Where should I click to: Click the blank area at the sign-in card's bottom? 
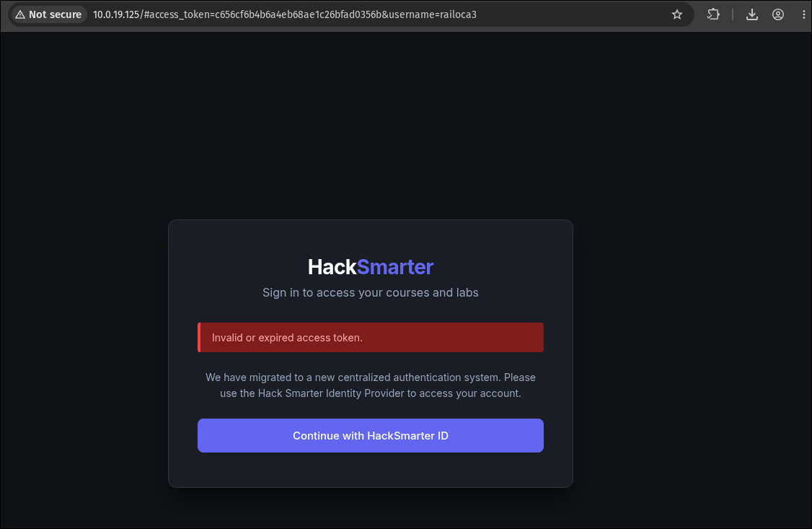[x=370, y=469]
